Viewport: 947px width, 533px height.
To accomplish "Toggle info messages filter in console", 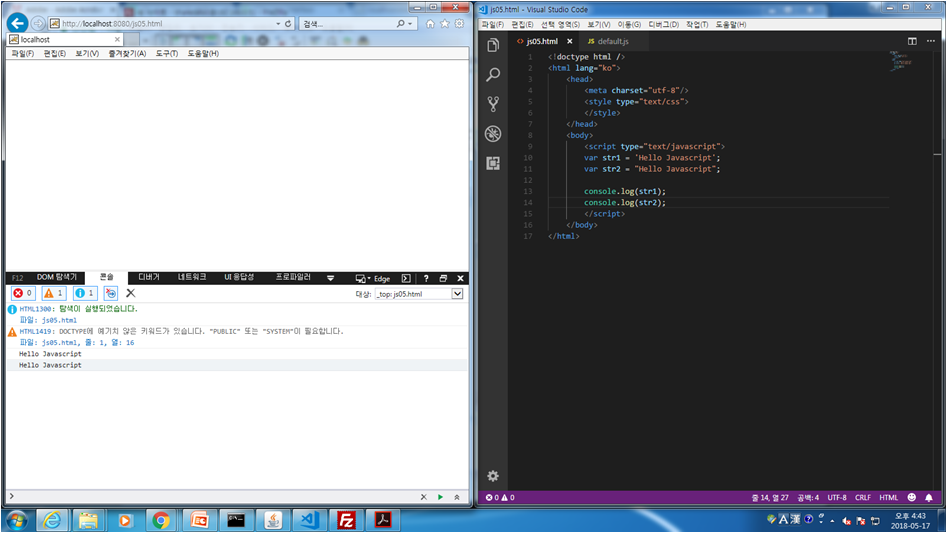I will coord(85,293).
